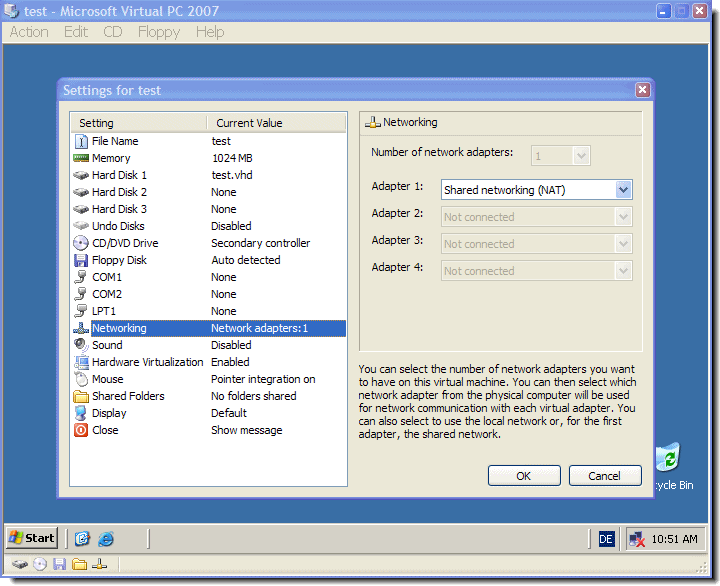Click the File Name setting icon

[x=81, y=141]
